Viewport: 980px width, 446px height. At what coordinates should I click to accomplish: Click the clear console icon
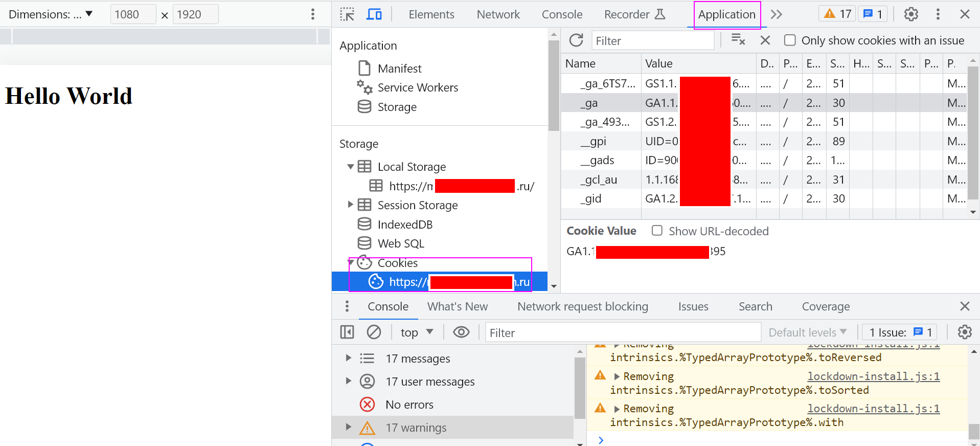pyautogui.click(x=374, y=332)
